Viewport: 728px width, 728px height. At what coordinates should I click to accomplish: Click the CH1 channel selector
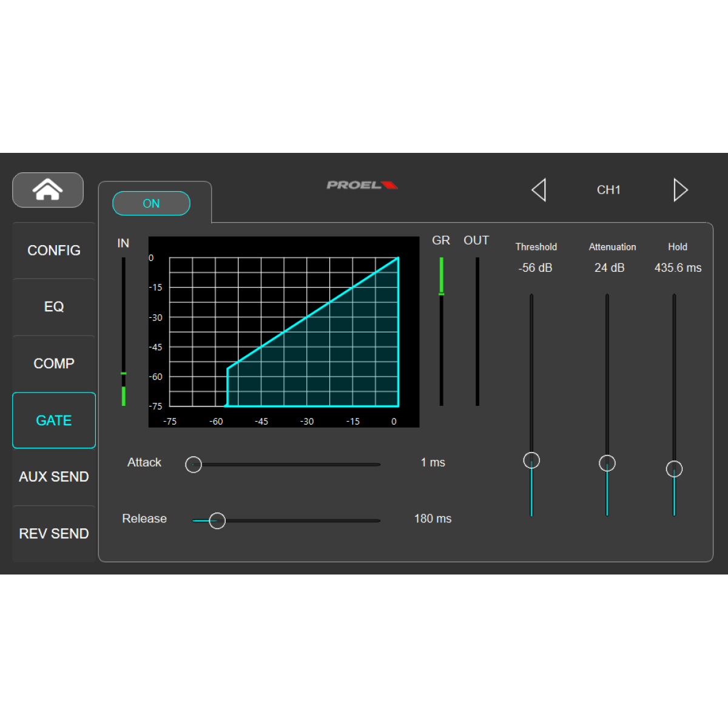pyautogui.click(x=609, y=190)
